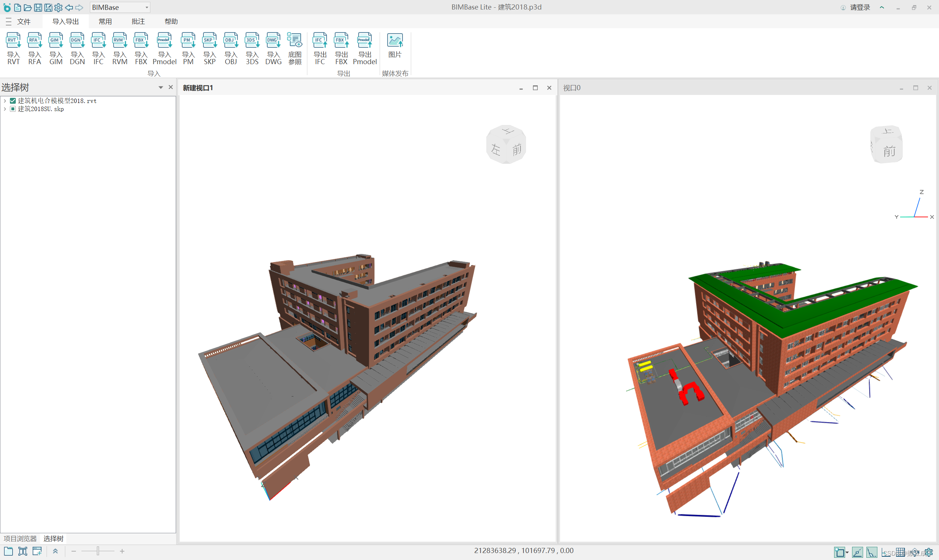
Task: Uncheck the 建筑机电合模模型2018.rvt checkbox
Action: (x=13, y=101)
